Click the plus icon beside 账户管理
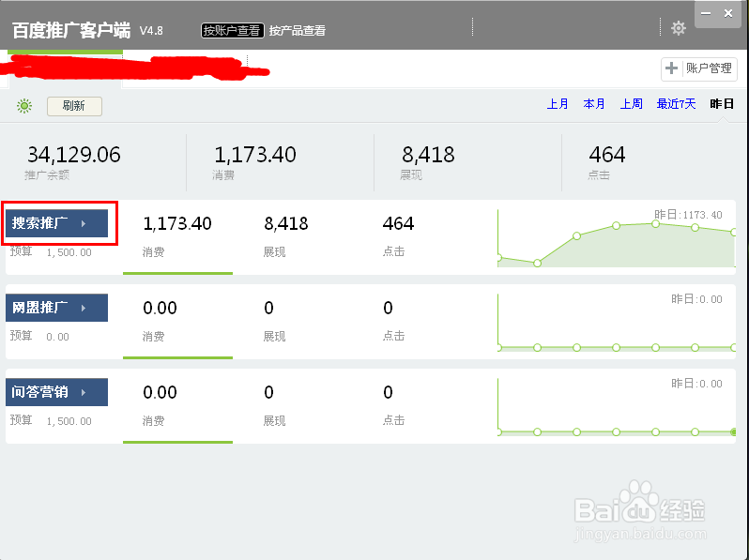This screenshot has height=560, width=749. pyautogui.click(x=672, y=68)
